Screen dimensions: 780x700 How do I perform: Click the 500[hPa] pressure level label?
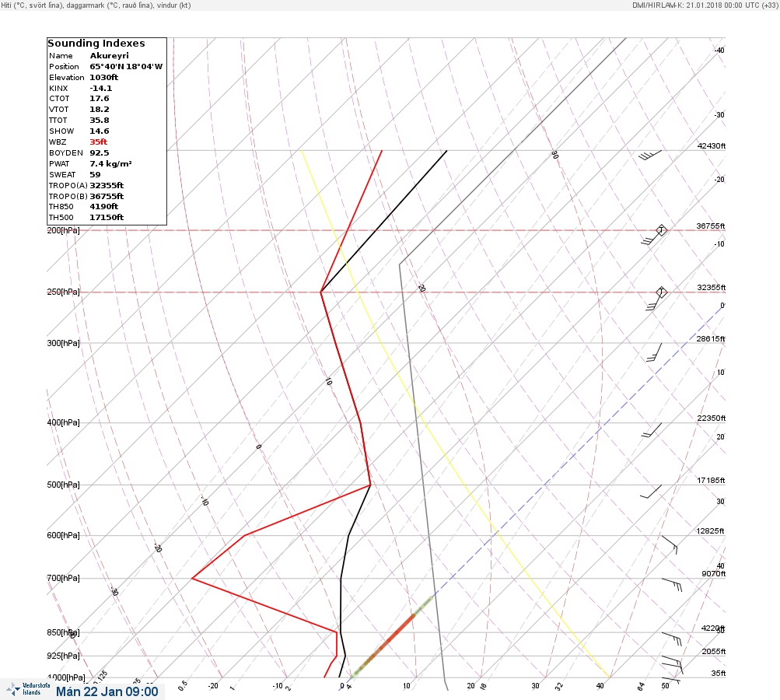tap(63, 485)
